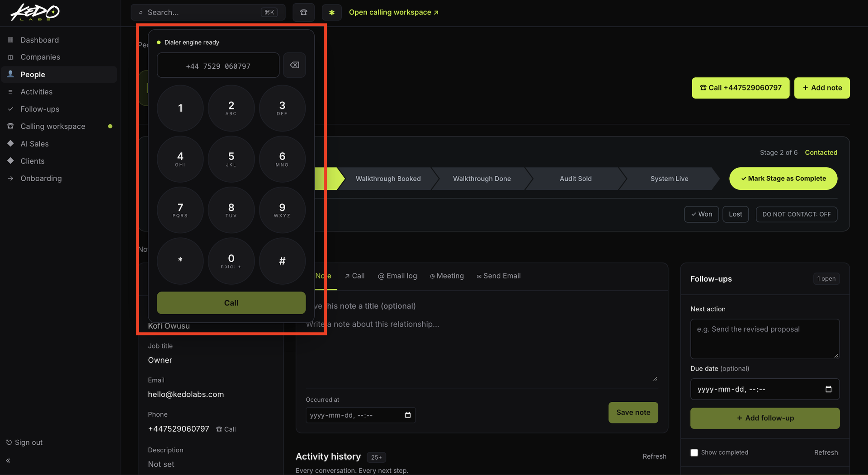Viewport: 868px width, 475px height.
Task: Dial digit 1 on the keypad
Action: pyautogui.click(x=180, y=108)
